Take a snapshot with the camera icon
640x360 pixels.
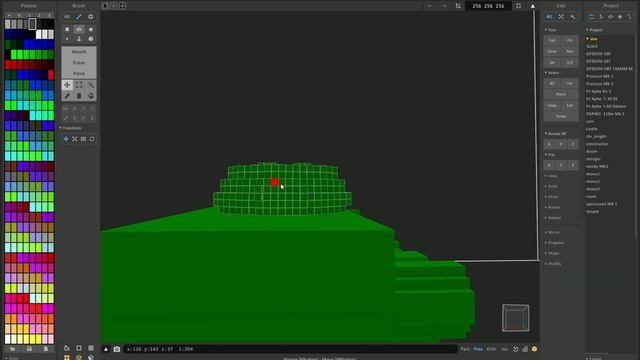click(117, 349)
